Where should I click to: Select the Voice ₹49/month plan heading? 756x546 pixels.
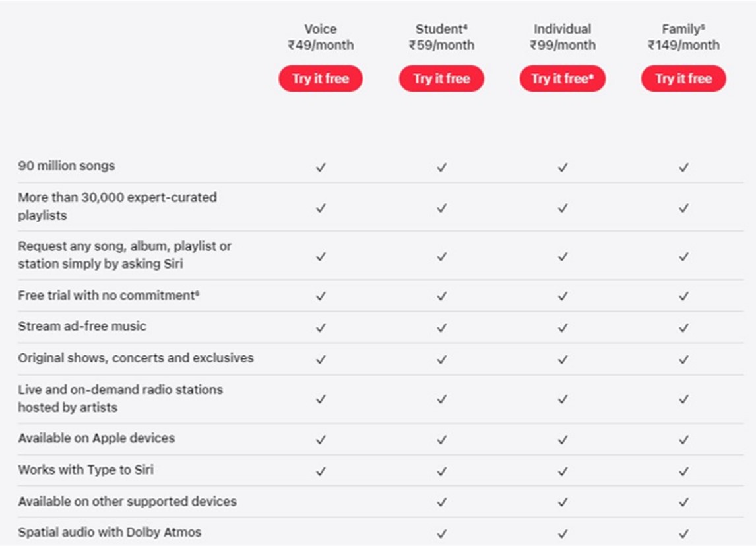tap(321, 37)
